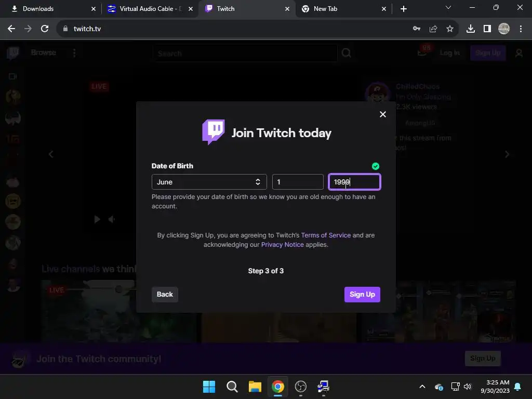Open the Privacy Notice link

[282, 245]
